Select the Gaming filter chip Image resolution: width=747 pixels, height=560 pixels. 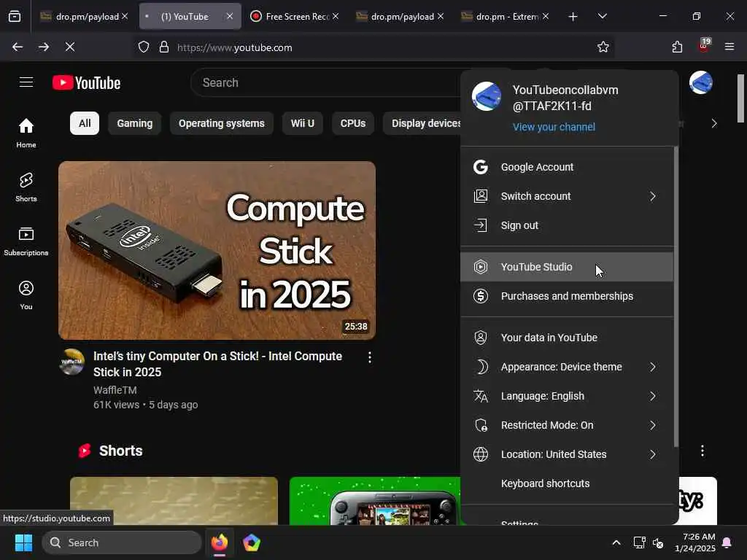[135, 123]
